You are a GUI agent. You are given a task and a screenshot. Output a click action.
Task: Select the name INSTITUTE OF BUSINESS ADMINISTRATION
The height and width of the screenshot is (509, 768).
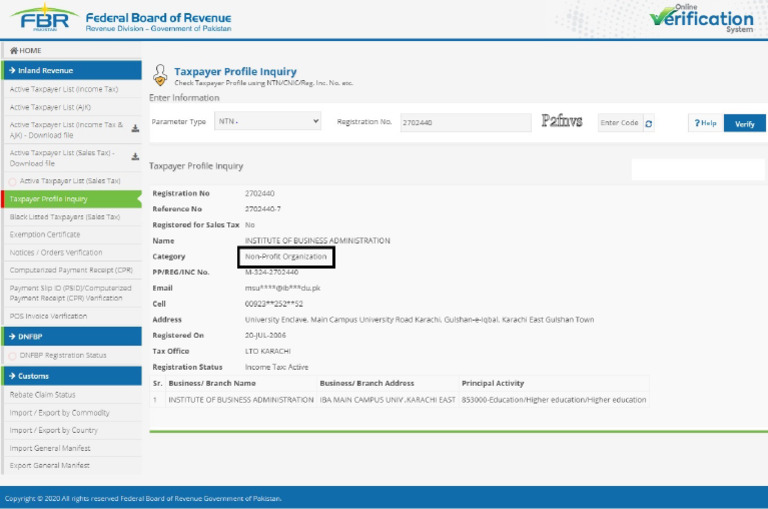[x=317, y=241]
